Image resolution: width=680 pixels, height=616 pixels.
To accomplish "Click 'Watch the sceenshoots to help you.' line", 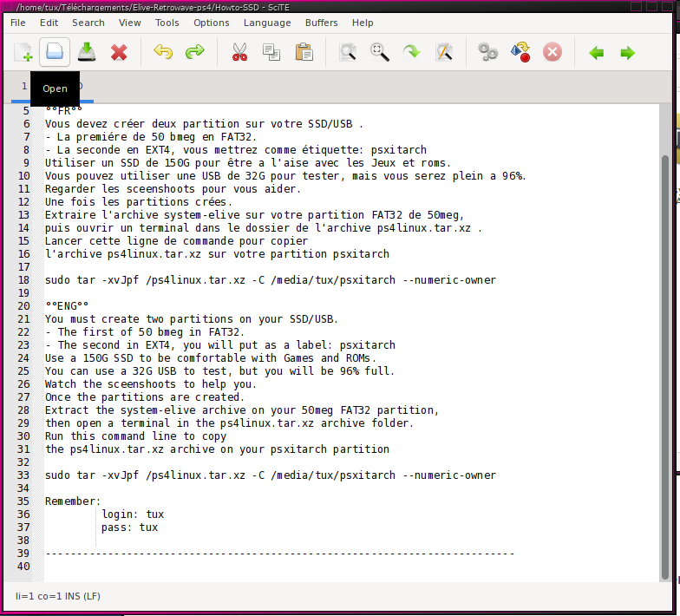I will 151,383.
